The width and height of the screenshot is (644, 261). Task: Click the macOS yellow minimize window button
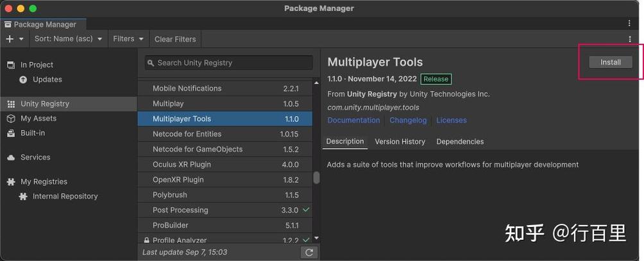click(x=21, y=8)
